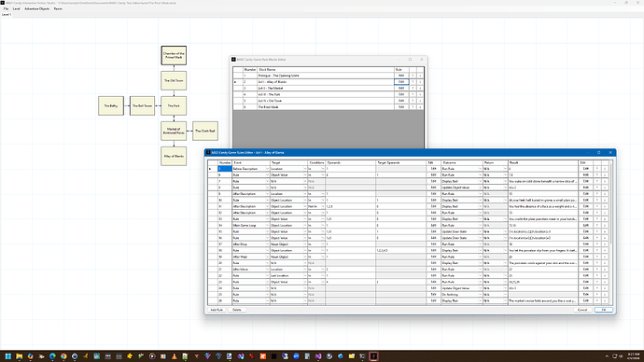Viewport: 644px width, 362px height.
Task: Move Act III - The Park block down
Action: tap(420, 94)
